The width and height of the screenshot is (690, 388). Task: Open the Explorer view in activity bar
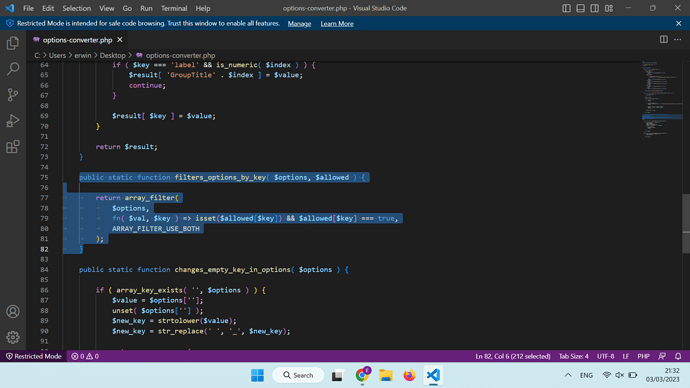[13, 43]
